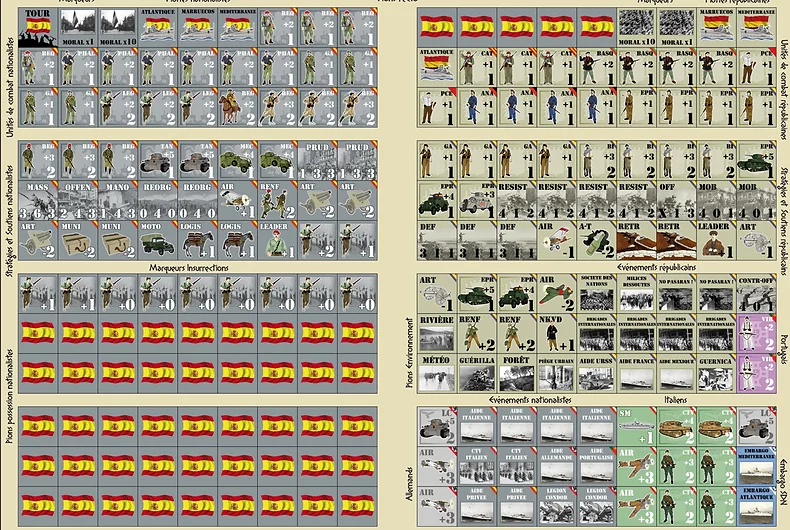Click the AIDE ALLEMANDE ship counter
Screen dimensions: 790x530
(557, 467)
